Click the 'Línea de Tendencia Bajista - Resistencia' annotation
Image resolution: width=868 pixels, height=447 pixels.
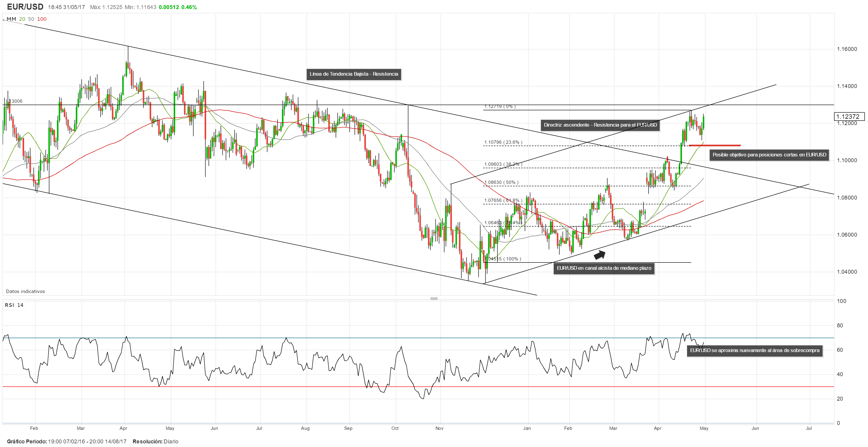[354, 74]
